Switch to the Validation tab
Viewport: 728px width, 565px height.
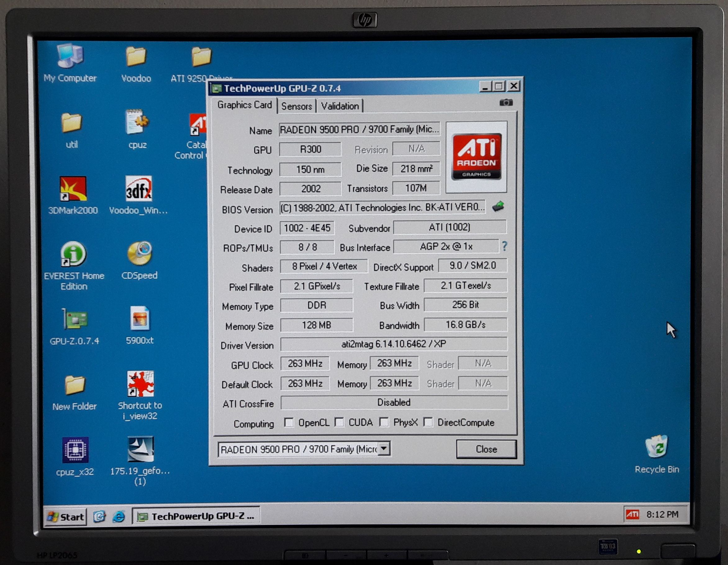pyautogui.click(x=340, y=106)
